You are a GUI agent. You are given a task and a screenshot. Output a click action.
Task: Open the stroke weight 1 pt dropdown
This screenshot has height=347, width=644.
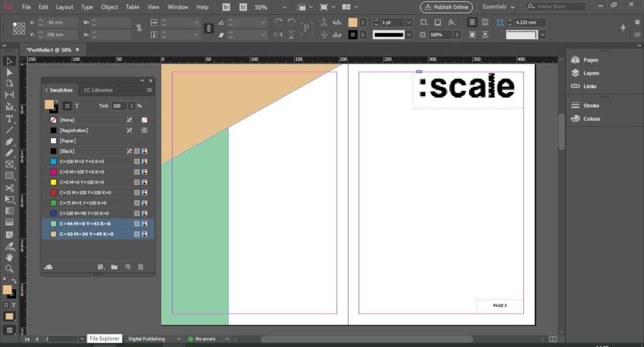tap(408, 22)
